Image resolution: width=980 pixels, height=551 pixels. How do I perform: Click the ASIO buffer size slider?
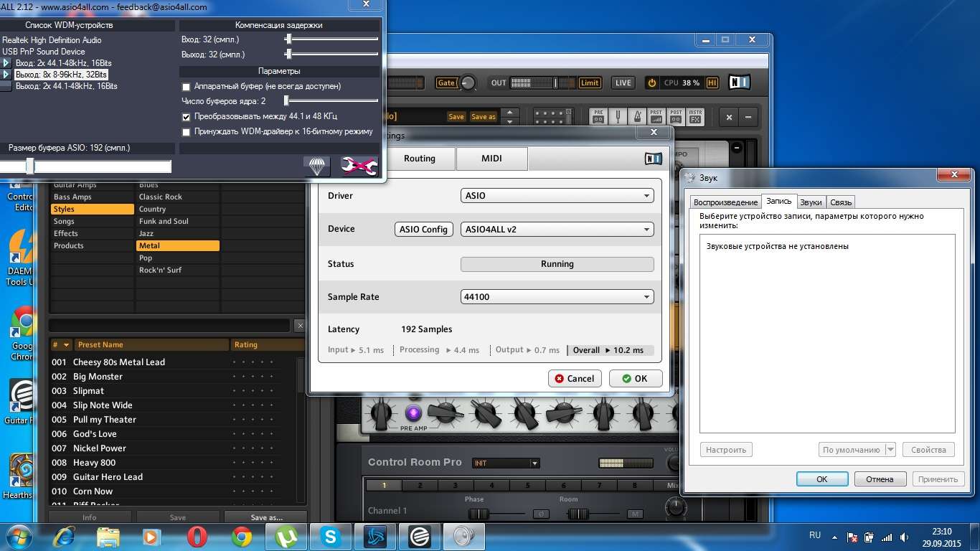point(30,166)
